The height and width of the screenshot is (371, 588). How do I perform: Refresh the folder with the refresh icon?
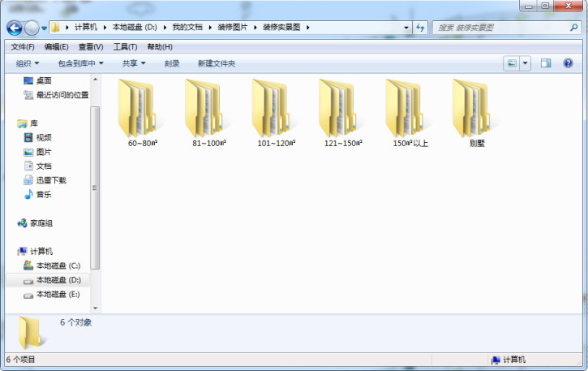click(x=420, y=28)
